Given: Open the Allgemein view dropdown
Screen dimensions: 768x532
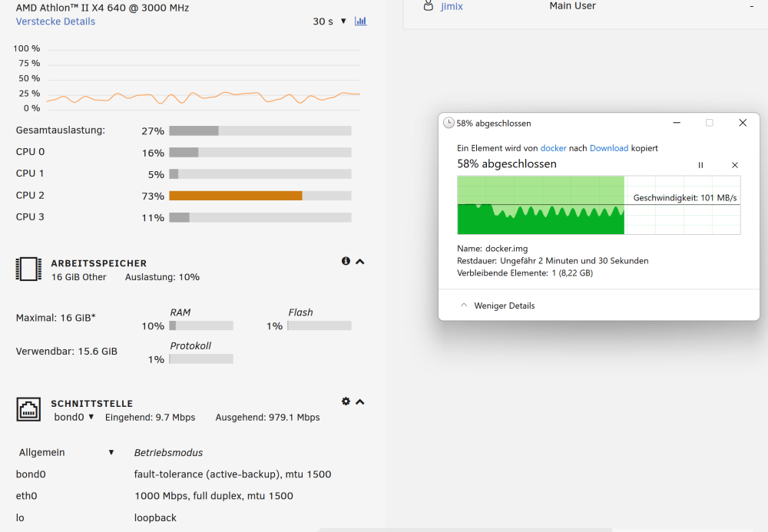Looking at the screenshot, I should [x=66, y=452].
